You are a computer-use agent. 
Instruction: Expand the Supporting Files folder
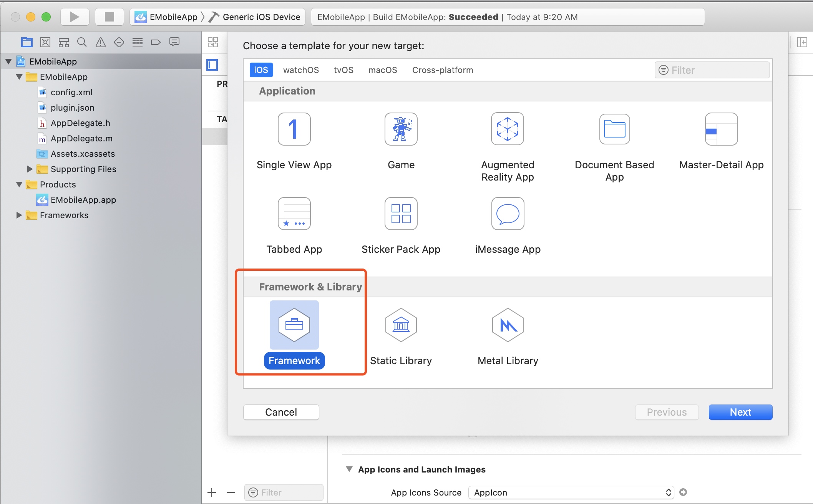click(x=30, y=169)
